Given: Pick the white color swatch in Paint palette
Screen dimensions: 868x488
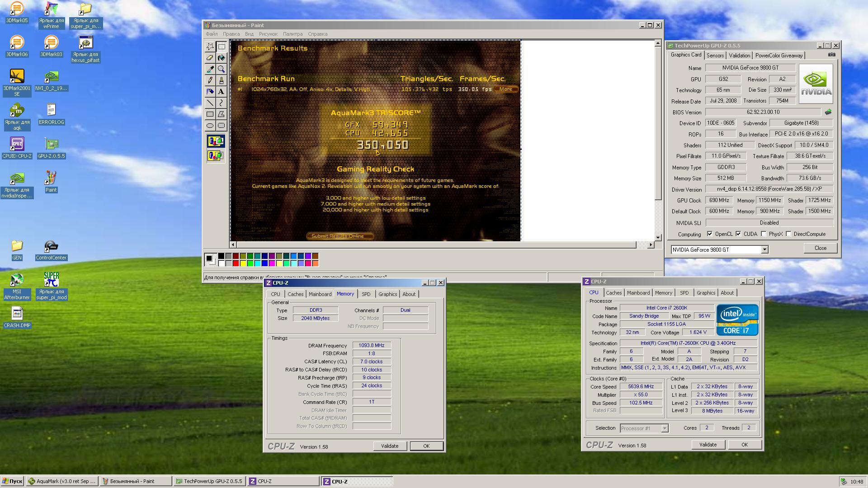Looking at the screenshot, I should 221,263.
